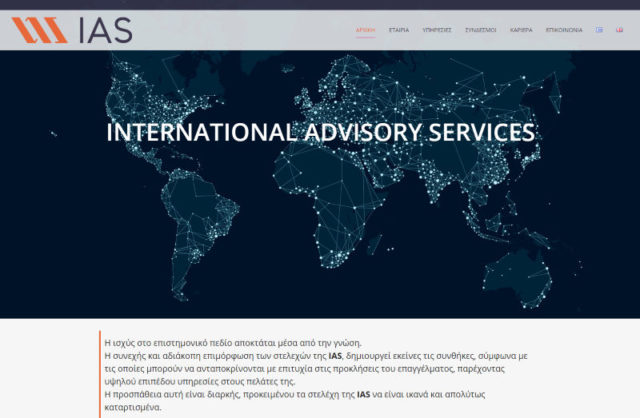
Task: Click the dark strip above the navigation bar
Action: (x=320, y=5)
